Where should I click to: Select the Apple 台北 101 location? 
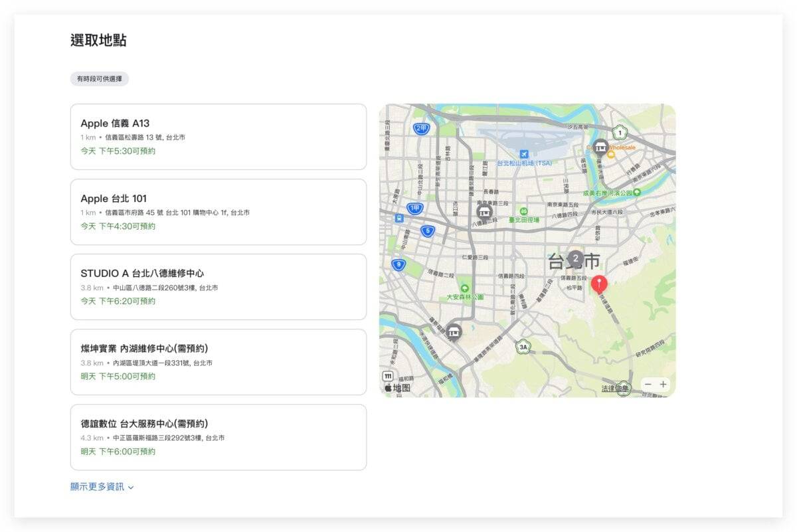click(218, 212)
